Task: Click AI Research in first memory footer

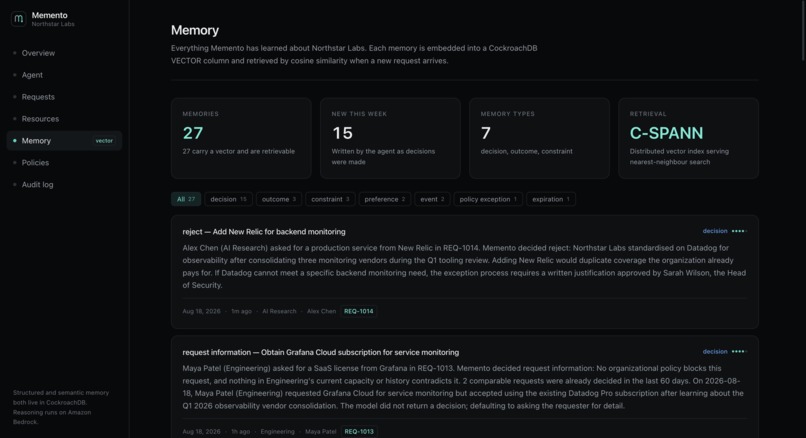Action: click(x=279, y=311)
